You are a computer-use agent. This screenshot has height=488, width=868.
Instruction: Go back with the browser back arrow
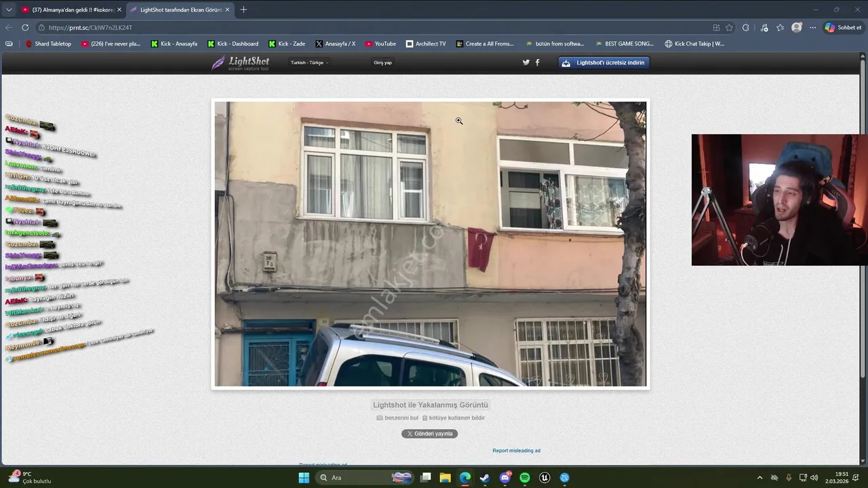coord(8,28)
